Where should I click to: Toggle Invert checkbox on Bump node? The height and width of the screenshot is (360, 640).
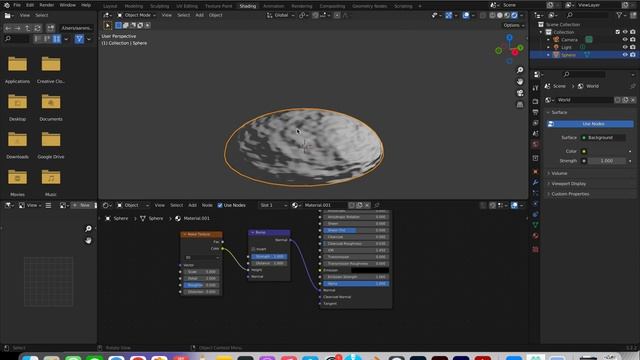pyautogui.click(x=253, y=249)
